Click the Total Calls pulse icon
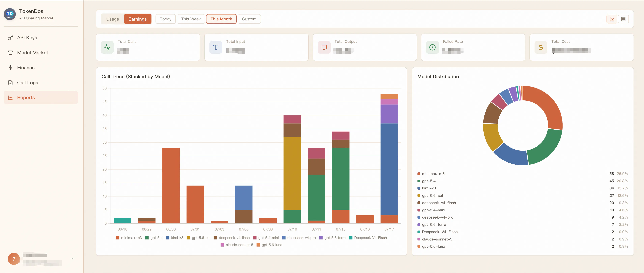The height and width of the screenshot is (273, 644). click(x=107, y=47)
